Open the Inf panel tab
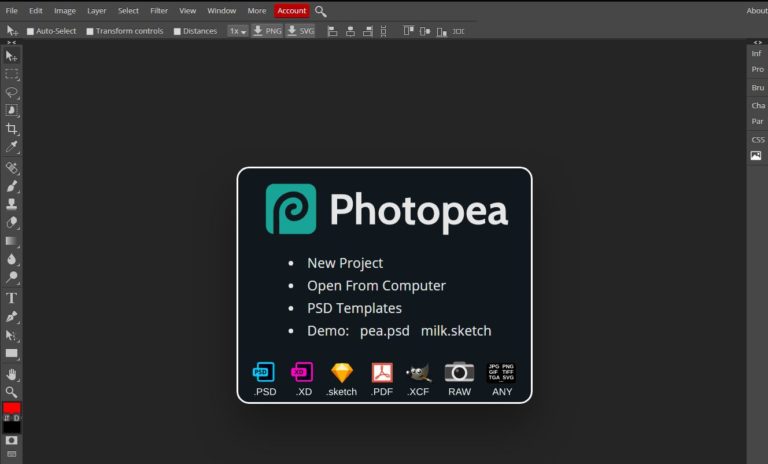 click(x=757, y=53)
